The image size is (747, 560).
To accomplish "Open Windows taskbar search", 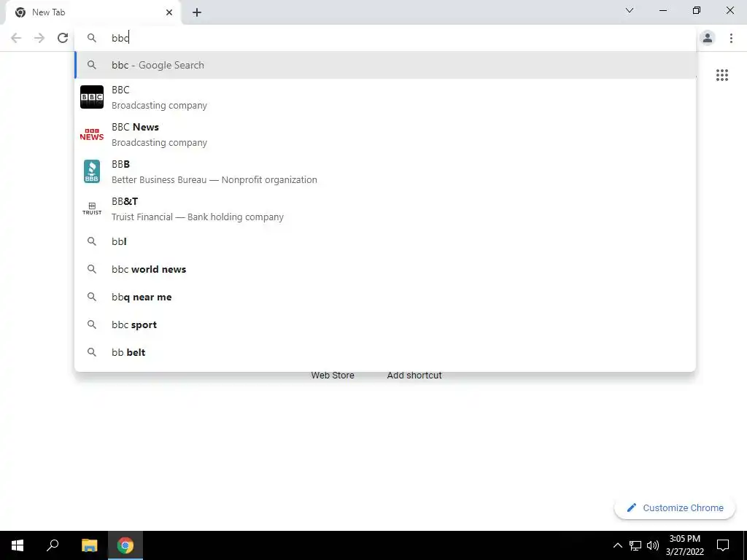I will (x=53, y=545).
